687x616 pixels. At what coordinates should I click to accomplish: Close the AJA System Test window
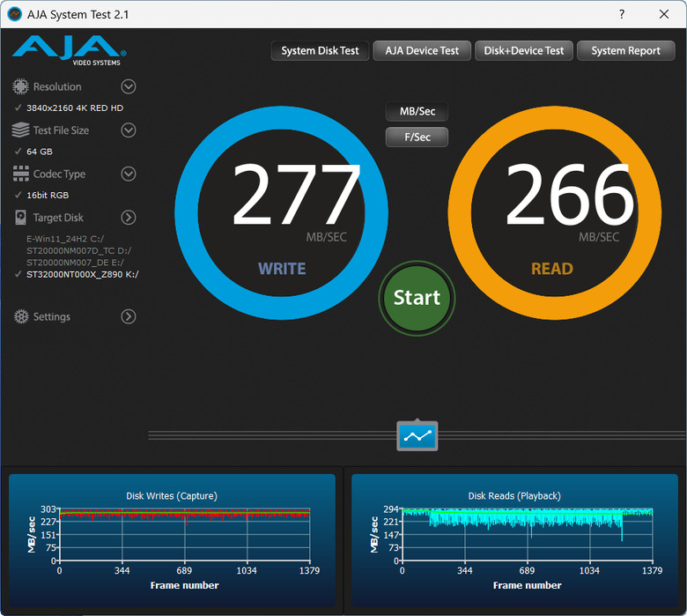(x=664, y=14)
